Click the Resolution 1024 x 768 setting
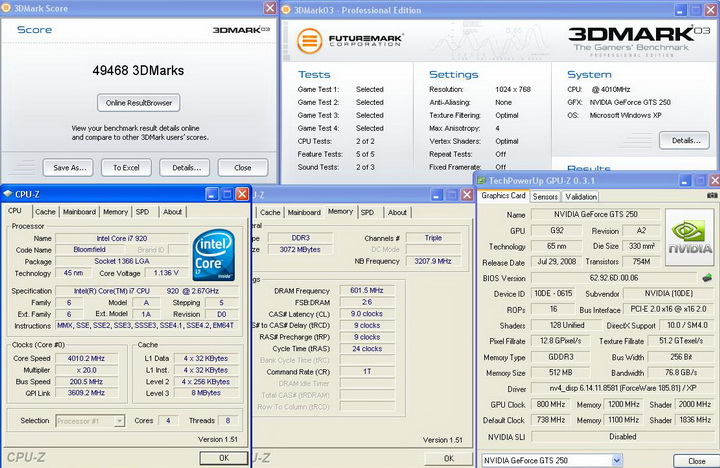Screen dimensions: 720x468 click(x=513, y=89)
